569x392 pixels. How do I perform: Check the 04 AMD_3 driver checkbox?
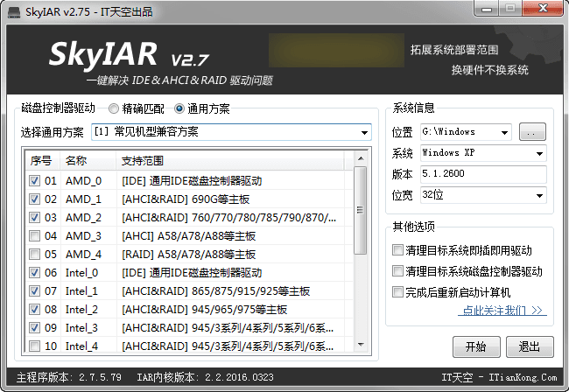pos(34,236)
